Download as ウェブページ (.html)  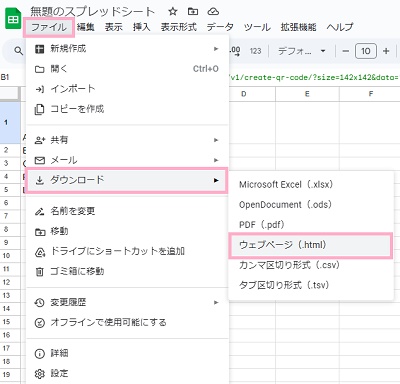pyautogui.click(x=311, y=245)
